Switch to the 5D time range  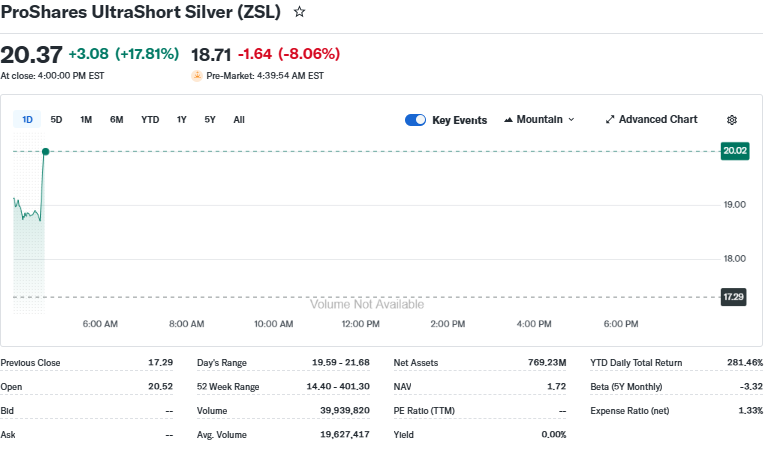(56, 120)
